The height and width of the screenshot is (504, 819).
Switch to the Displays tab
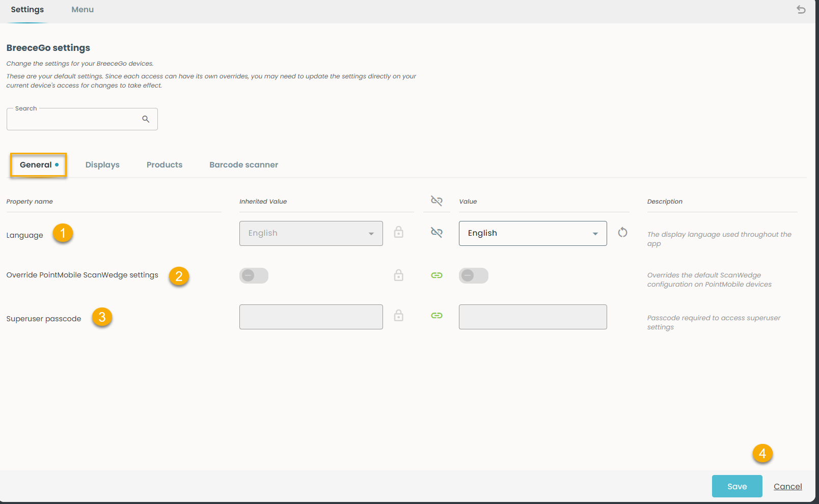click(x=102, y=165)
